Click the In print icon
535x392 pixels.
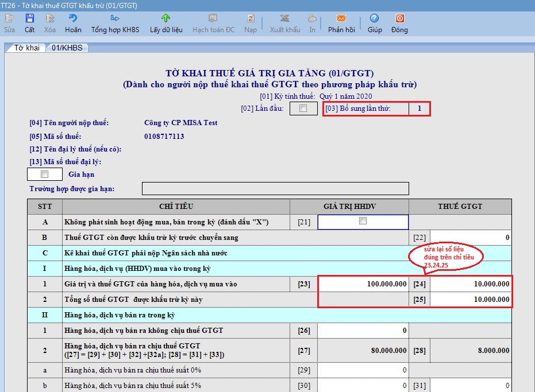coord(312,18)
